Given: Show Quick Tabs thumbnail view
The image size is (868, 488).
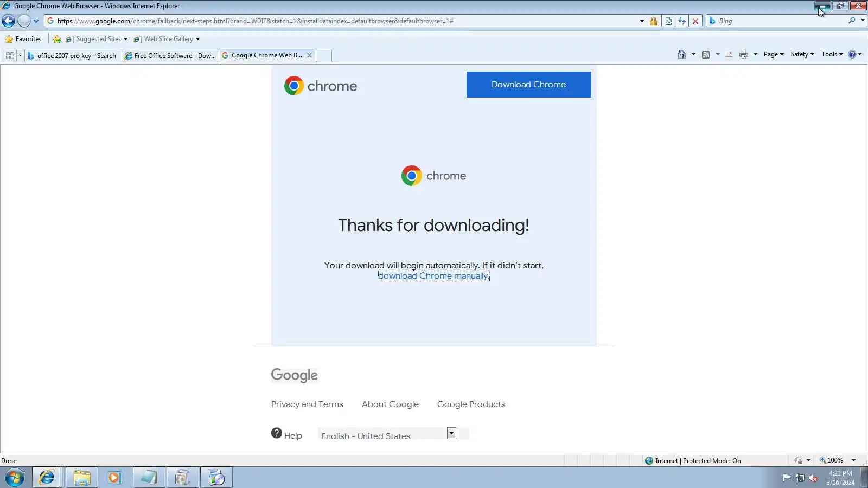Looking at the screenshot, I should [x=10, y=55].
